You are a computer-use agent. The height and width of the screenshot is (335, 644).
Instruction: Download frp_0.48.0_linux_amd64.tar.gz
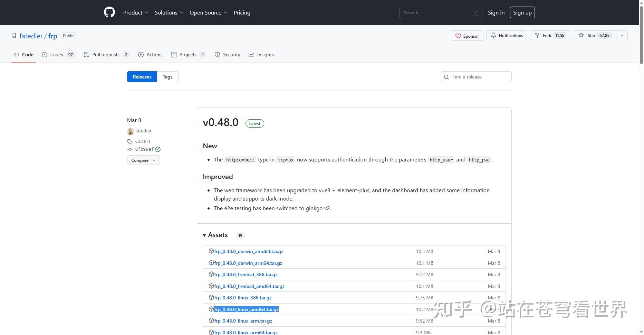tap(247, 309)
